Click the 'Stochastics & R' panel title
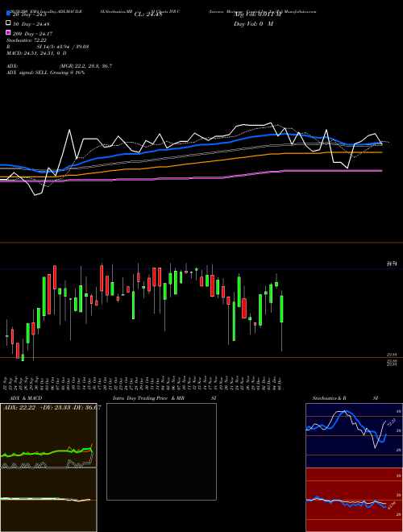This screenshot has width=403, height=532. click(x=329, y=398)
